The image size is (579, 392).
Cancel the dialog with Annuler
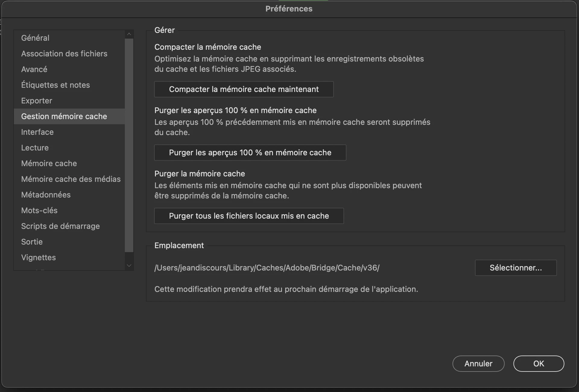coord(478,364)
